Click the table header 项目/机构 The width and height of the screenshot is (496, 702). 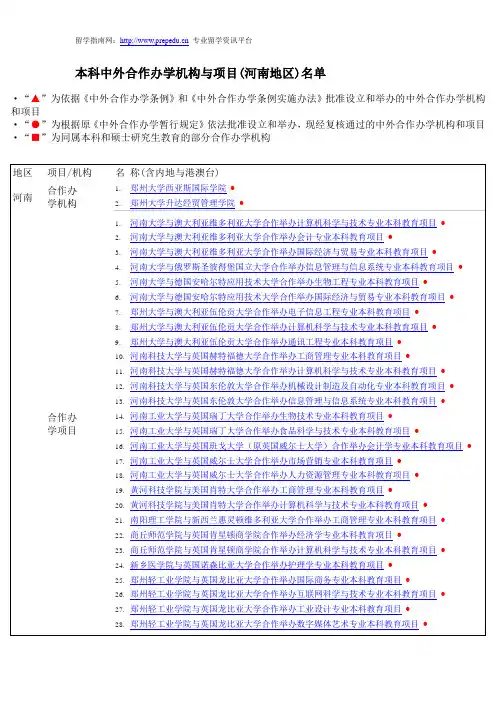tap(70, 172)
